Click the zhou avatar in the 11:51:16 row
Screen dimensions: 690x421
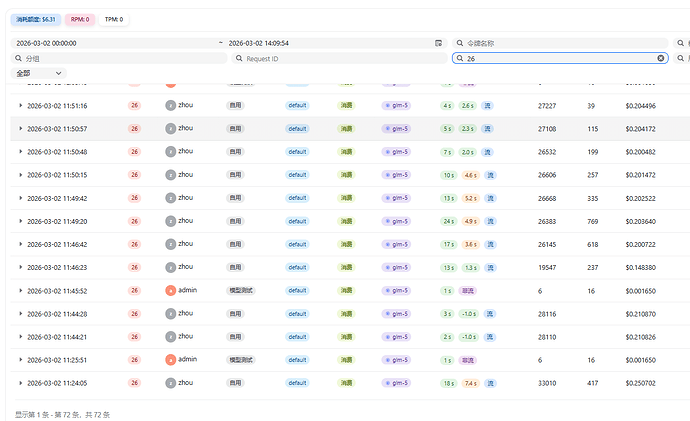pos(170,105)
